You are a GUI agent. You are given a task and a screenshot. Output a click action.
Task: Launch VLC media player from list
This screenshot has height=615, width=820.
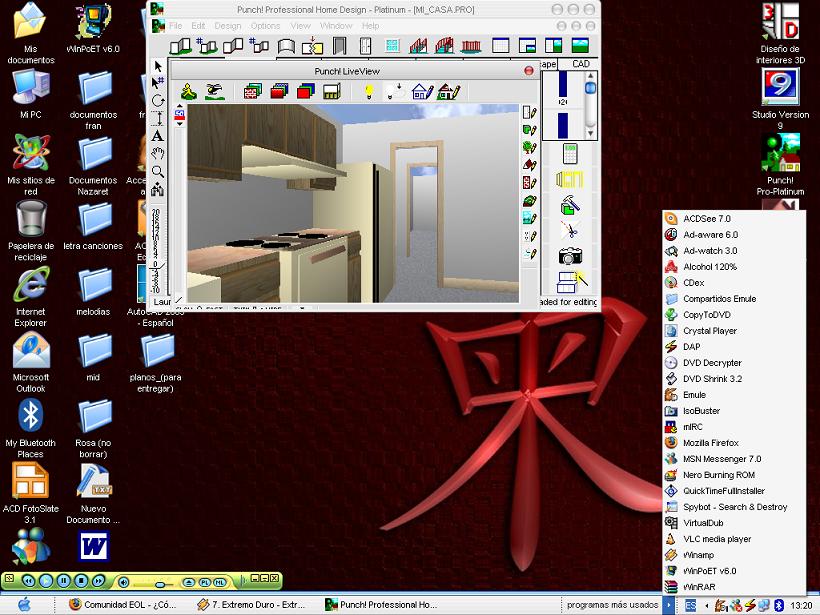pyautogui.click(x=734, y=539)
